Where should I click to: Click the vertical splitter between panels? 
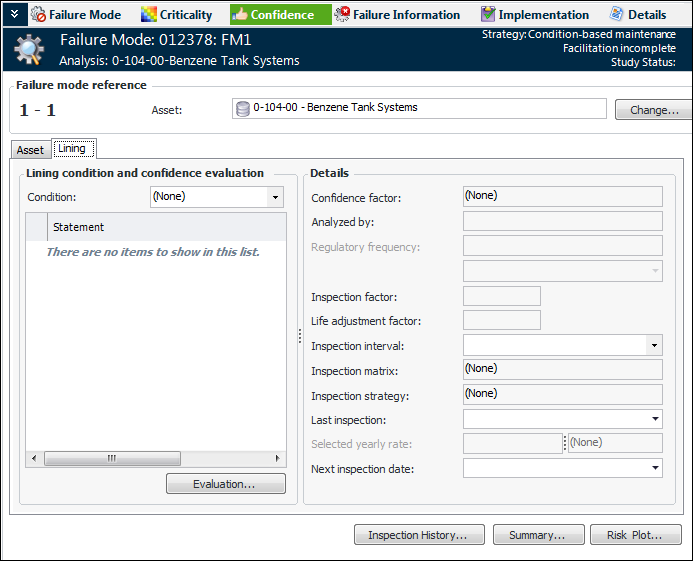[300, 336]
